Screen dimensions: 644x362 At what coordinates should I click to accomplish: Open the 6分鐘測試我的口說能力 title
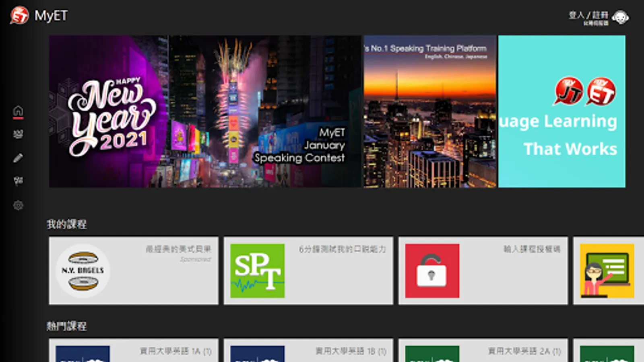click(343, 249)
